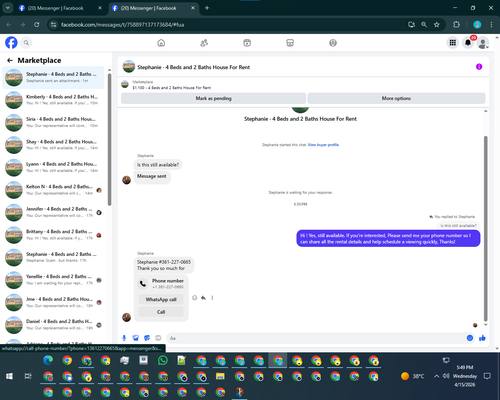Open the Friends icon in top navigation

204,43
